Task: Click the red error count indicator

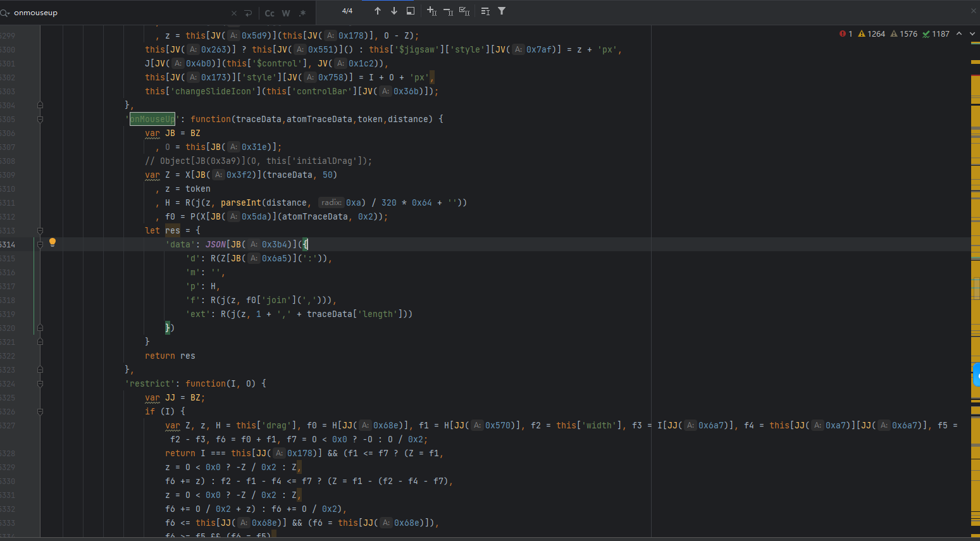Action: click(846, 34)
